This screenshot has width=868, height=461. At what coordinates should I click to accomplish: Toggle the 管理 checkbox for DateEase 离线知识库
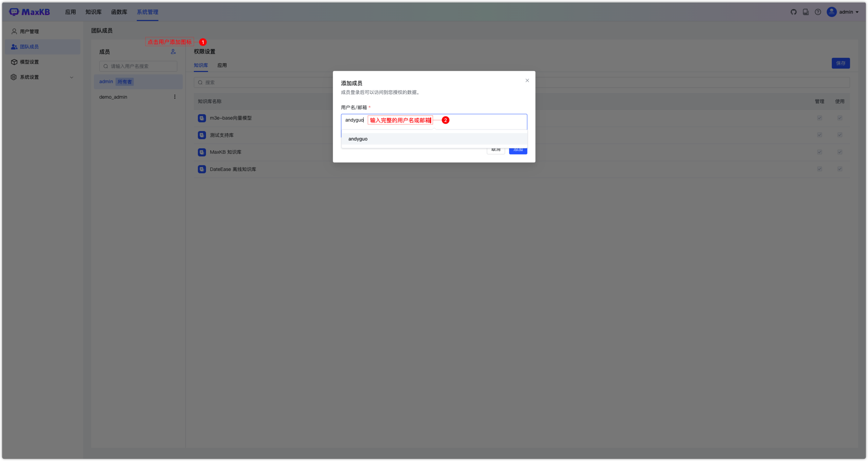click(820, 169)
